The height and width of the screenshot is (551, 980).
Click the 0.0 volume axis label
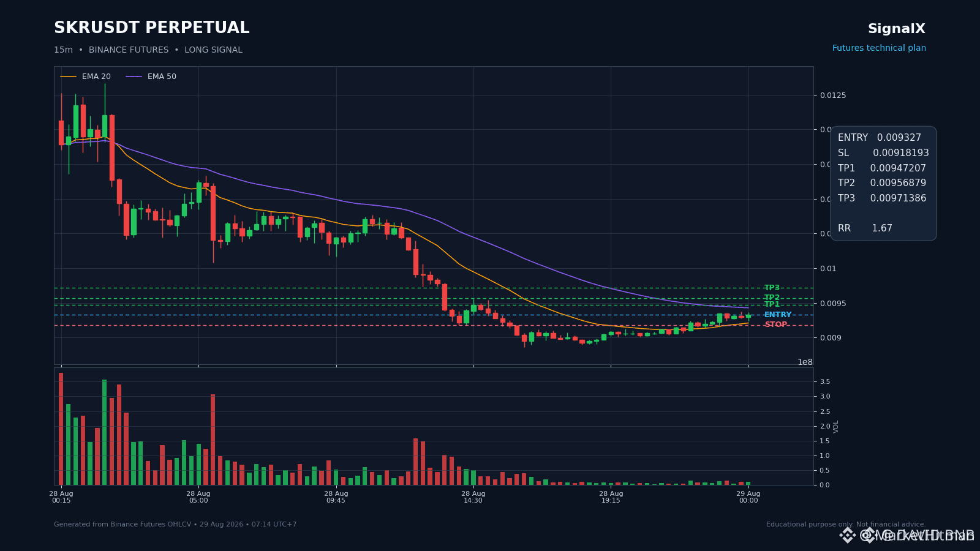825,485
